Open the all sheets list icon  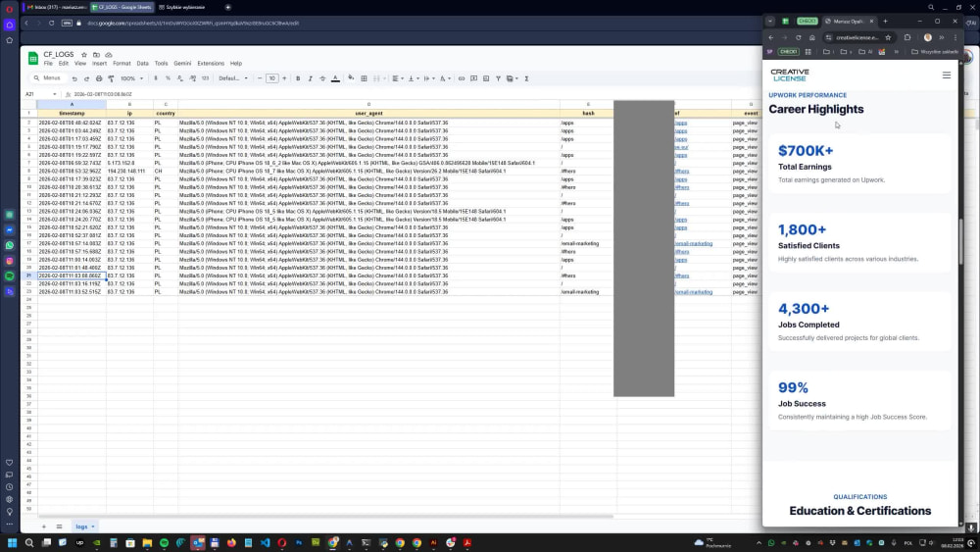pos(60,527)
